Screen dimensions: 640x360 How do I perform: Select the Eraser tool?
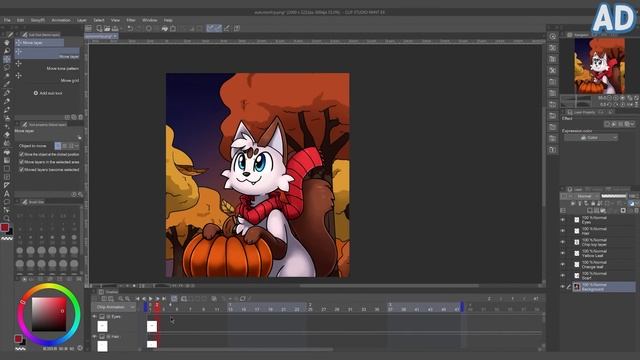[7, 135]
